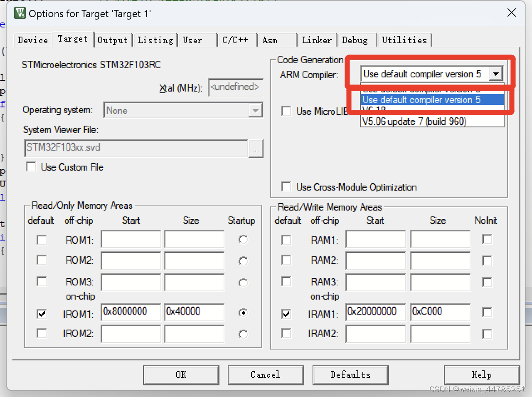Click the ARM Compiler dropdown arrow
The height and width of the screenshot is (397, 532).
(495, 74)
